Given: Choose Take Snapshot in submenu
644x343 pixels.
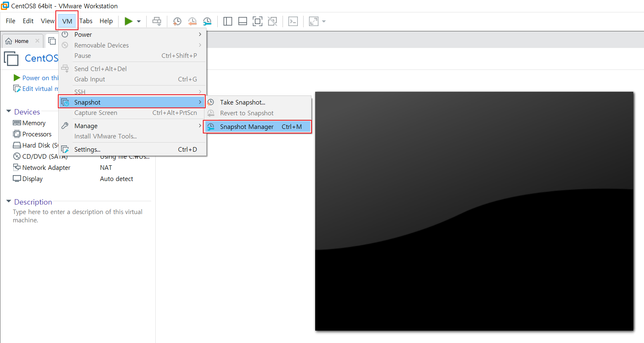Looking at the screenshot, I should (x=258, y=102).
